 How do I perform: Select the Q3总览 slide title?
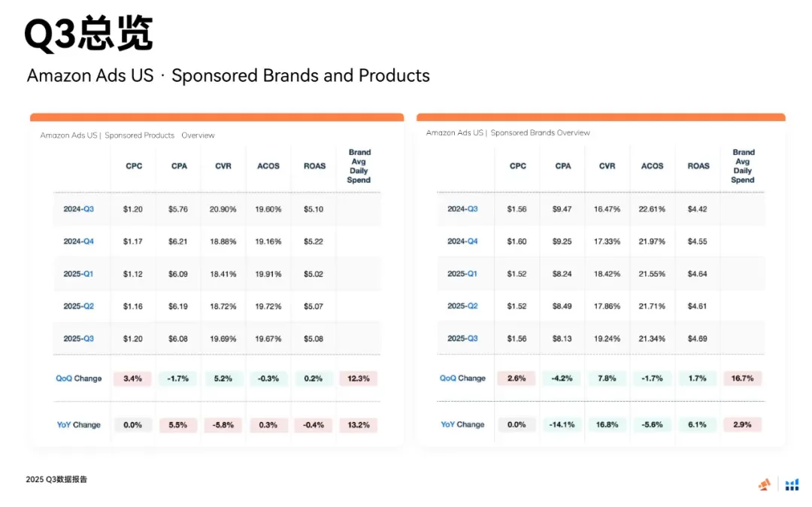pos(88,34)
